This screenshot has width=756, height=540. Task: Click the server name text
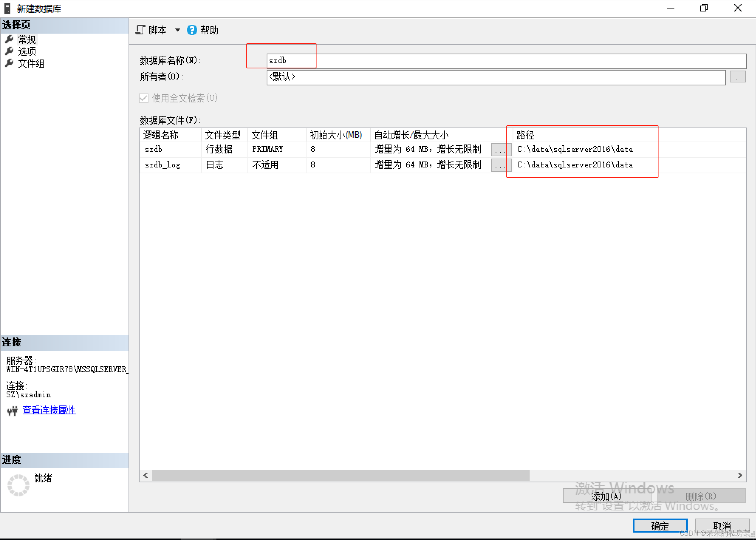(x=67, y=370)
